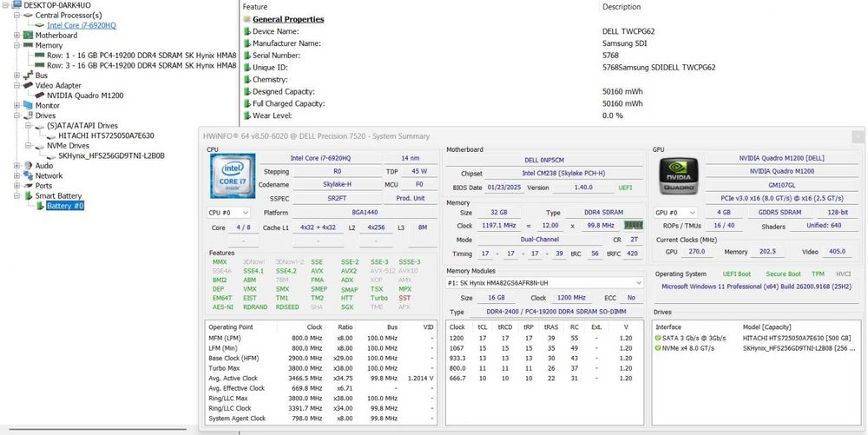868x435 pixels.
Task: Collapse the (S)ATA/ATAPI Drives node
Action: (28, 126)
